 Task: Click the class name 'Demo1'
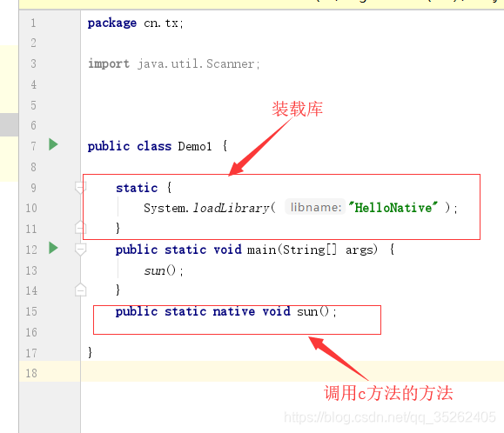pyautogui.click(x=195, y=146)
